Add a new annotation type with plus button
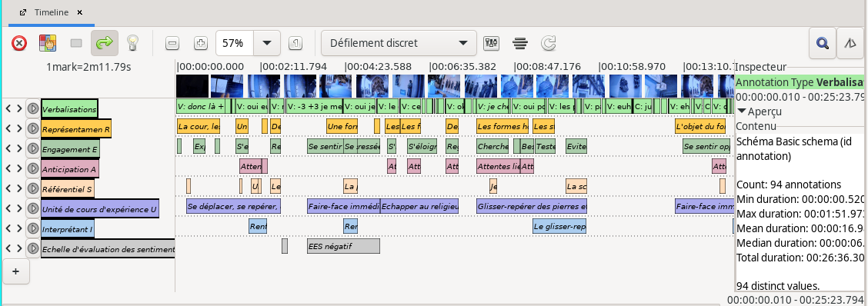The image size is (868, 306). tap(15, 271)
